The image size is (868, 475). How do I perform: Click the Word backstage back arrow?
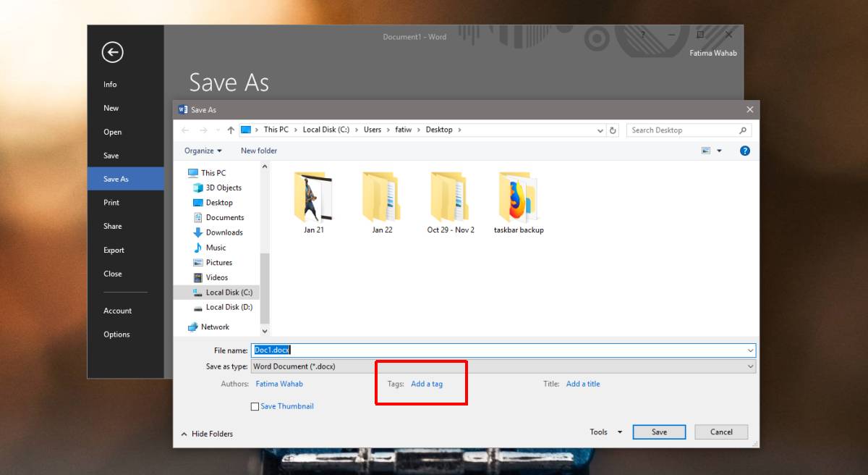pyautogui.click(x=112, y=51)
